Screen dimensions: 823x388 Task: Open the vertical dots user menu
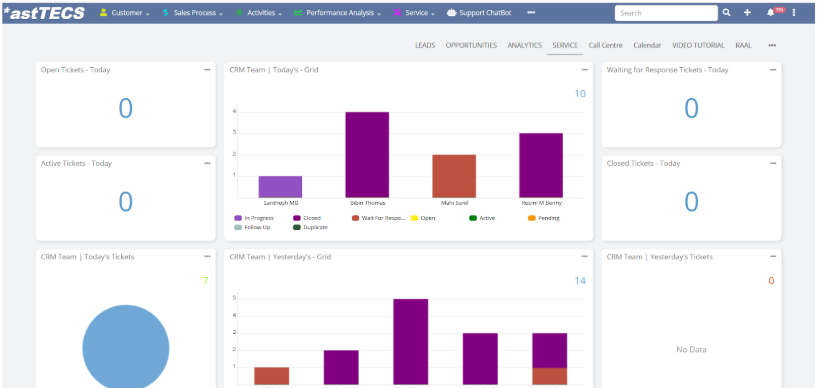[x=794, y=13]
